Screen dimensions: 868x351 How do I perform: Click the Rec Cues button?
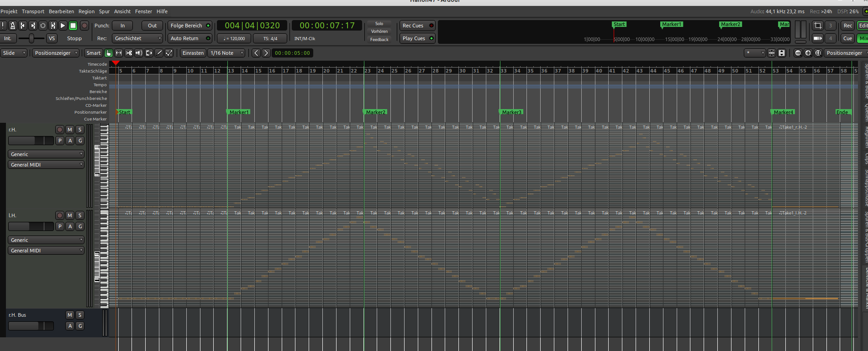(x=417, y=26)
